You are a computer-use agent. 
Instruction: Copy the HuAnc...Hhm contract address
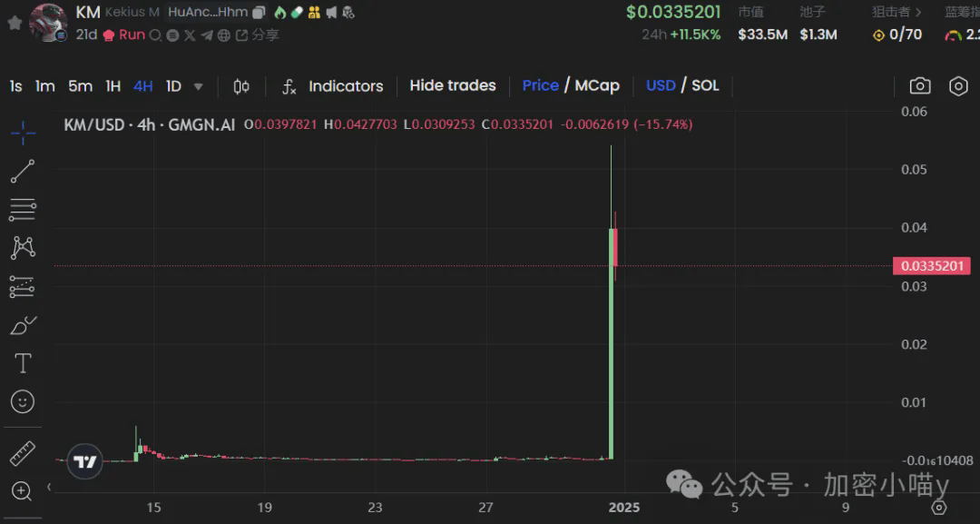coord(259,12)
